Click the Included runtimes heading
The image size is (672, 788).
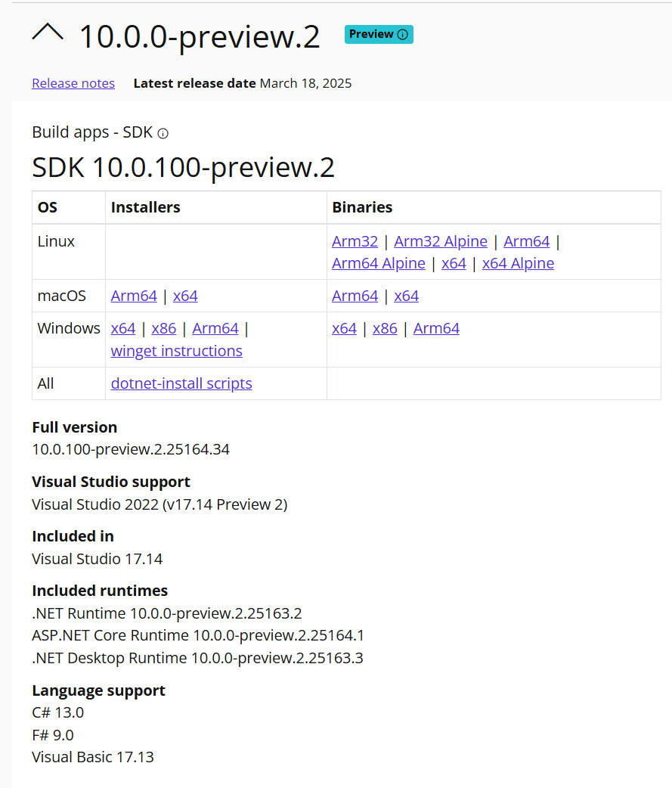(100, 591)
